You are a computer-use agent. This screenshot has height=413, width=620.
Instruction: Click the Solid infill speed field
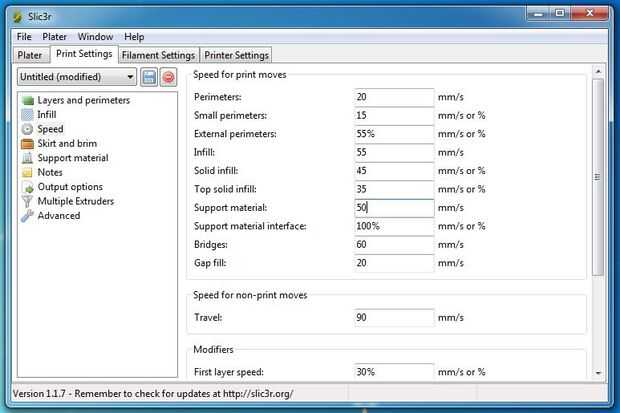394,171
